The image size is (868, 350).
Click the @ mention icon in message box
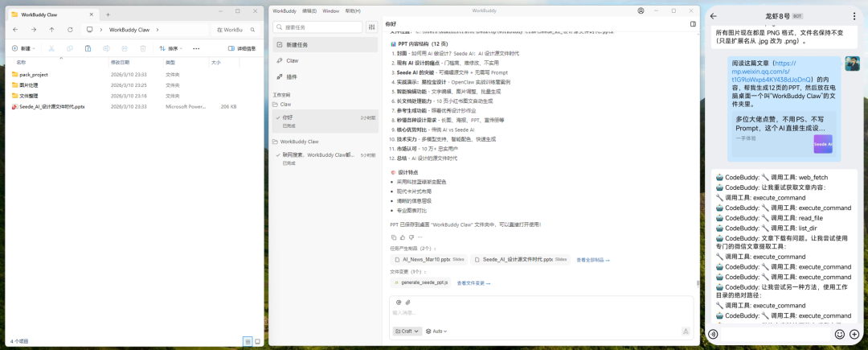pos(399,303)
